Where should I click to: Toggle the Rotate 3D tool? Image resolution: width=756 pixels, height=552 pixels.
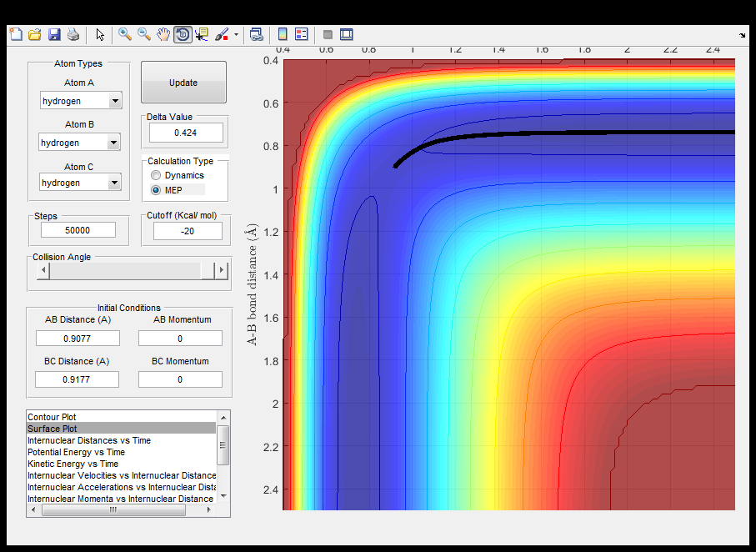pyautogui.click(x=183, y=34)
